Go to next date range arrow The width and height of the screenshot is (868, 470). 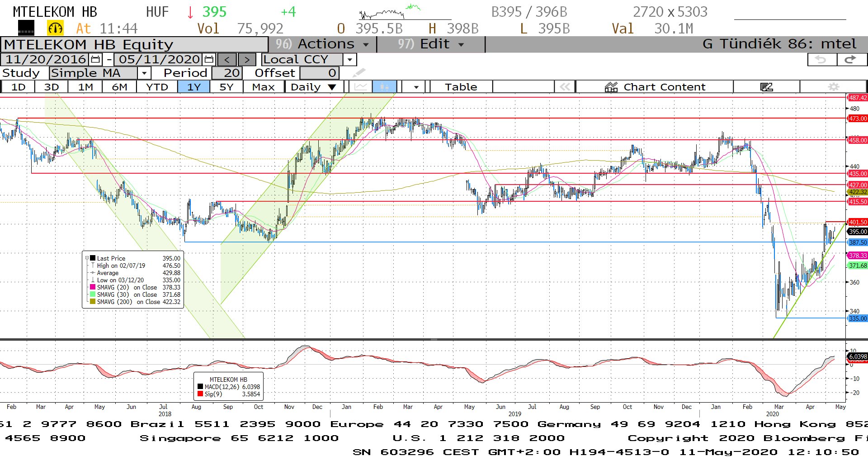tap(247, 60)
